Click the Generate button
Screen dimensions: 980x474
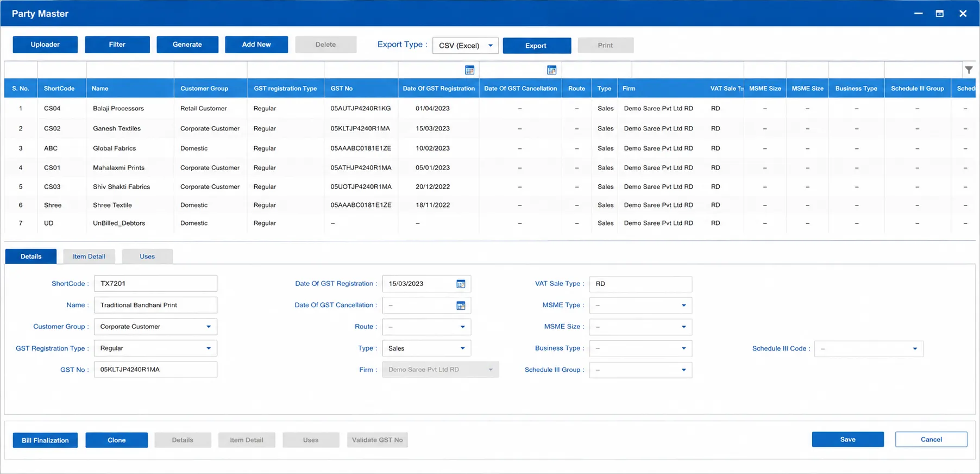tap(187, 45)
